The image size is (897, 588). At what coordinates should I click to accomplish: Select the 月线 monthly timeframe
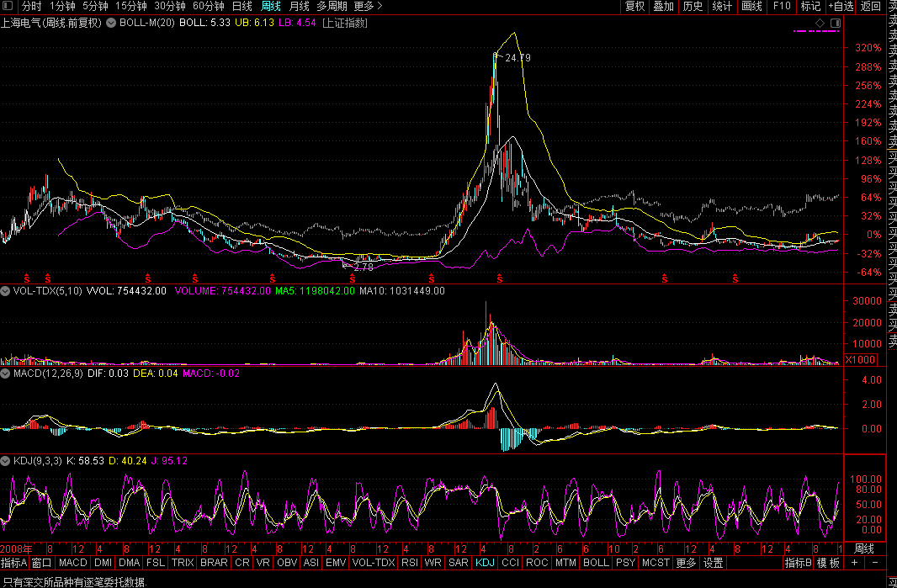click(x=299, y=7)
